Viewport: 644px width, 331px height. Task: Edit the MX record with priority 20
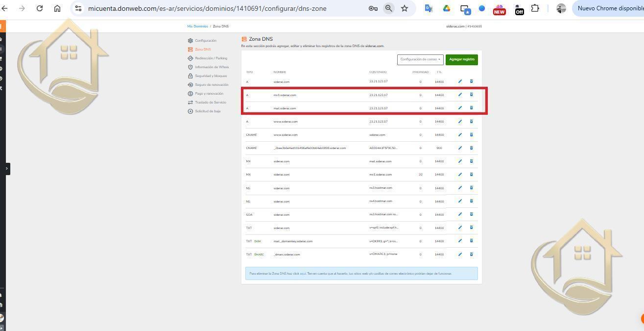[x=460, y=174]
